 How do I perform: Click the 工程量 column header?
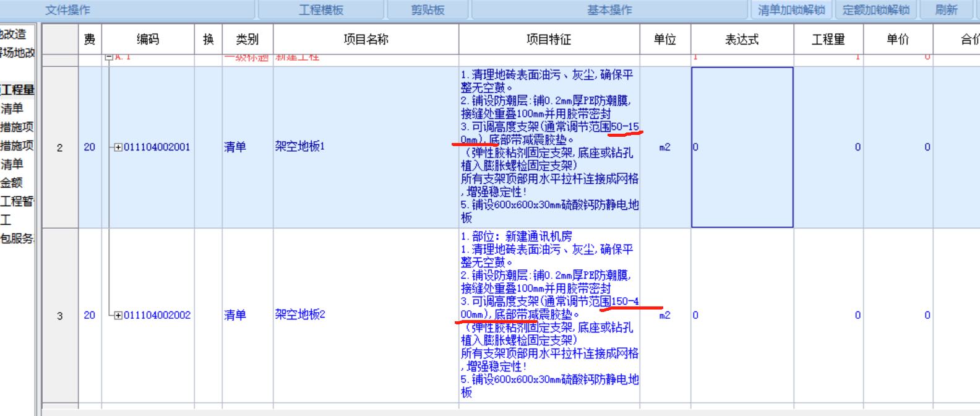tap(828, 40)
